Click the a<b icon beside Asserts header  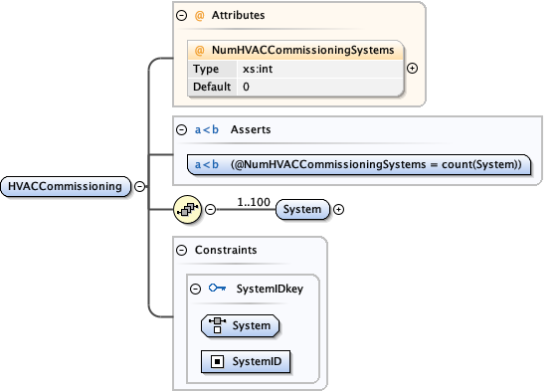click(207, 129)
